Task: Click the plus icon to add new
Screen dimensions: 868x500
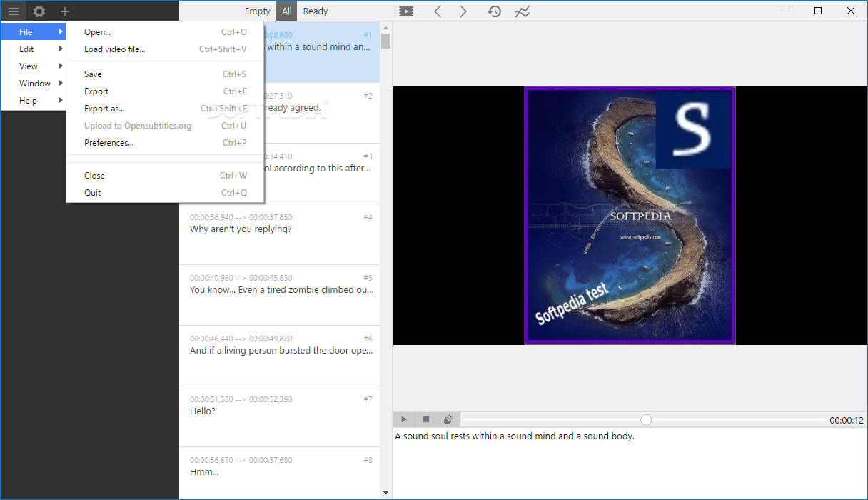Action: pos(65,11)
